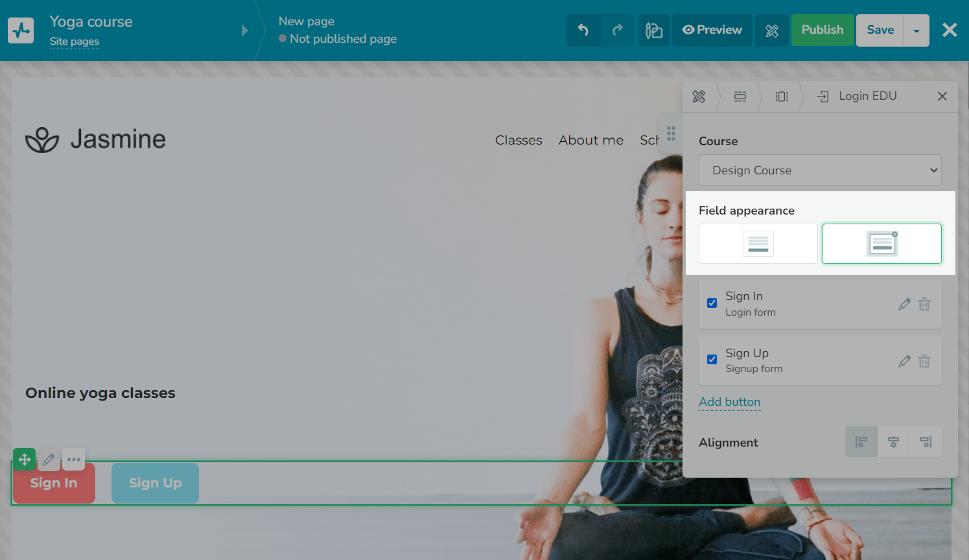Viewport: 969px width, 560px height.
Task: Uncheck the Sign Up checkbox
Action: pyautogui.click(x=712, y=360)
